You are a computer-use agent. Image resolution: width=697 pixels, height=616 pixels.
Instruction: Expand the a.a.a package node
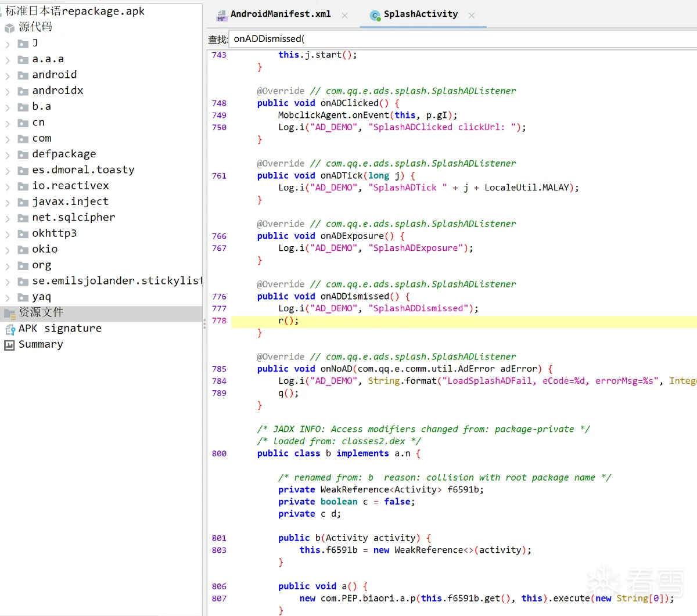[x=8, y=60]
